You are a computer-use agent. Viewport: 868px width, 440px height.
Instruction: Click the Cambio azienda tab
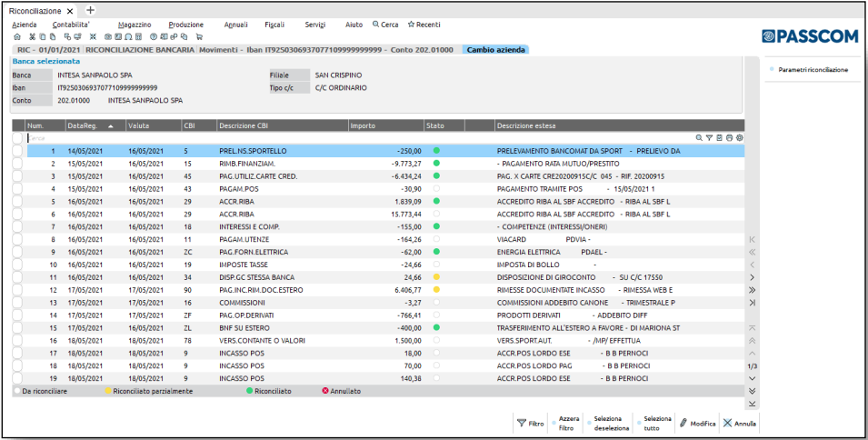click(x=495, y=50)
